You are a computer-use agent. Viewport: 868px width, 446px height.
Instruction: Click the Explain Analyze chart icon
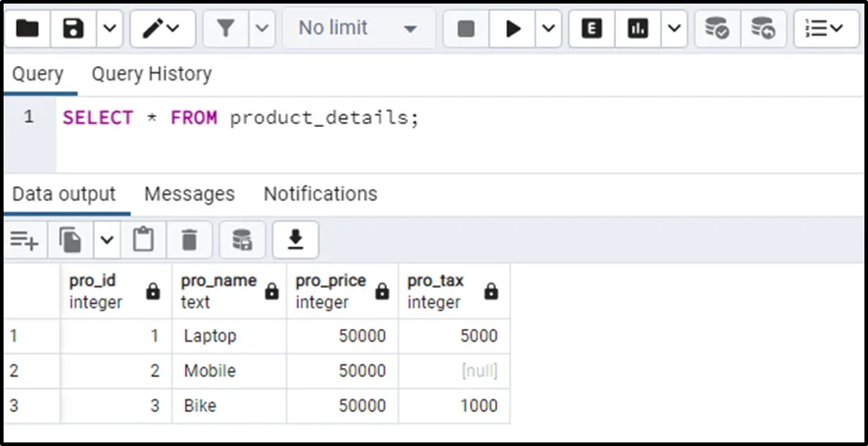point(637,29)
